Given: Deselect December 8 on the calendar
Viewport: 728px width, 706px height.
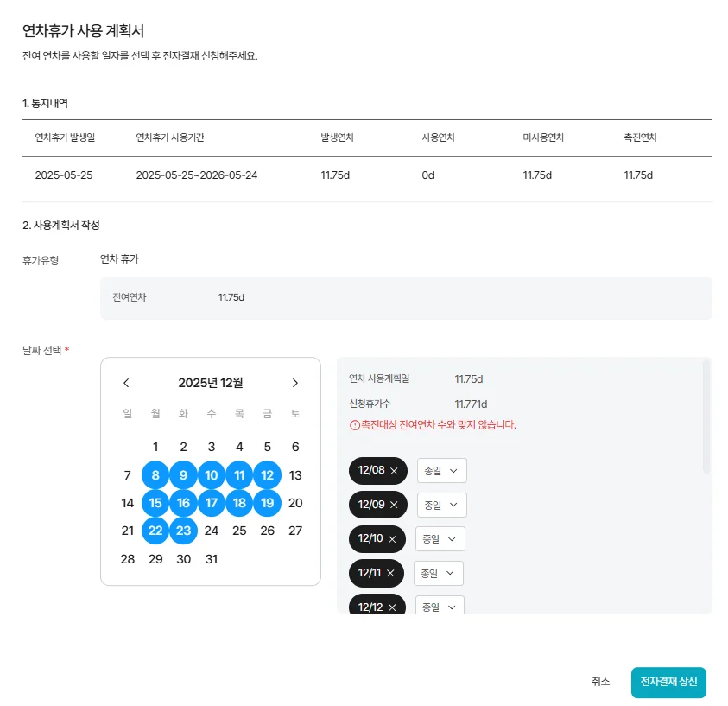Looking at the screenshot, I should click(155, 474).
